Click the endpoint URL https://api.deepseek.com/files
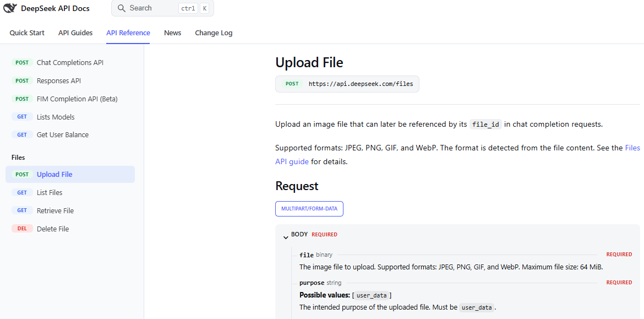This screenshot has width=644, height=319. click(361, 83)
